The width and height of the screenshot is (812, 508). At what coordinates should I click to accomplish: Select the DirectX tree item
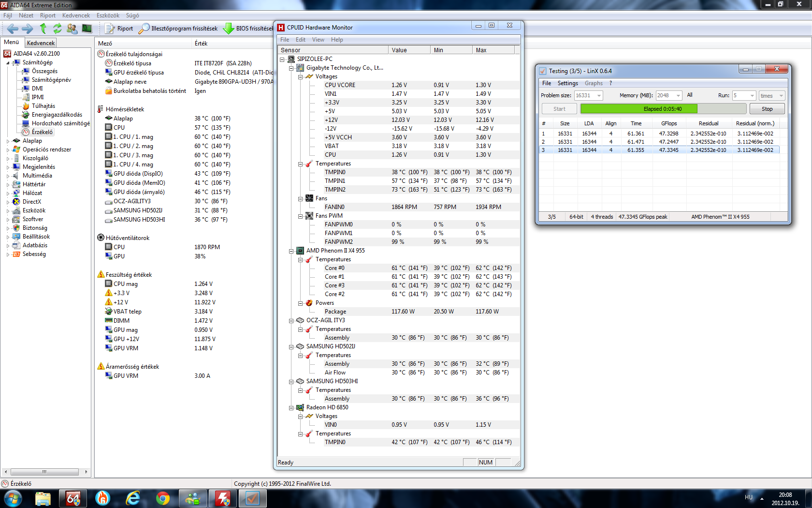coord(32,202)
